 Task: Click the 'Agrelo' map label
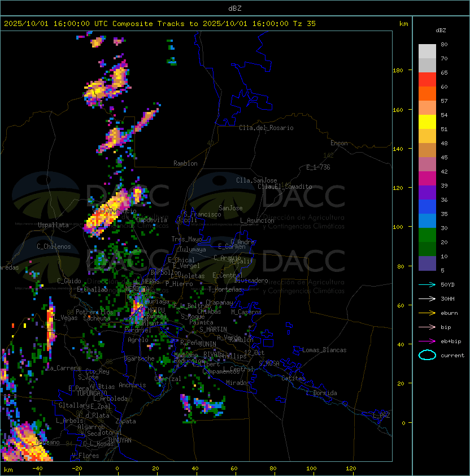tap(138, 340)
